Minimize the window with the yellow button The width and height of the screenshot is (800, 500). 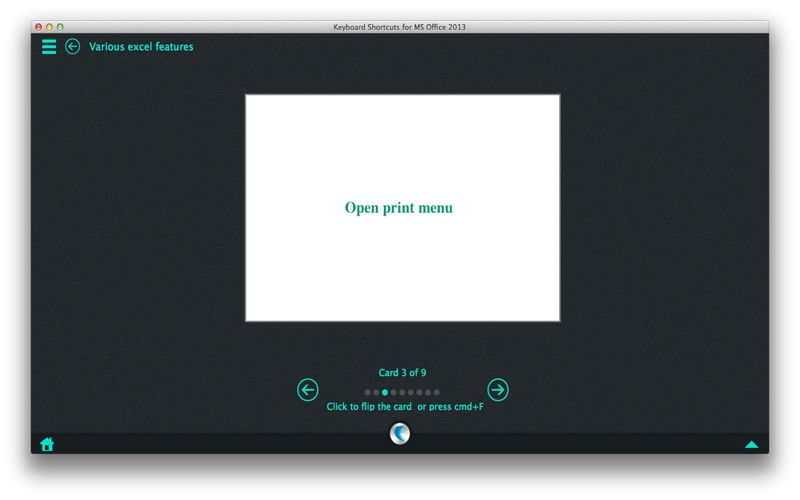(49, 27)
